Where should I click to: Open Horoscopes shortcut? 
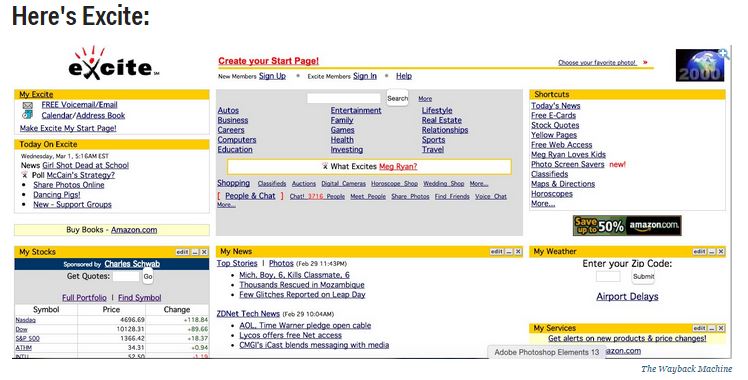click(552, 194)
